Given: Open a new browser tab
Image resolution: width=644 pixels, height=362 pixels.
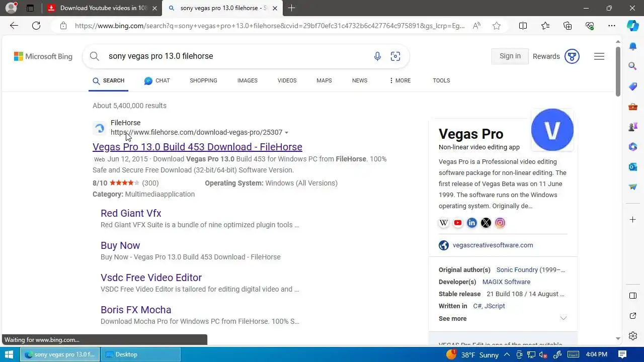Looking at the screenshot, I should 291,8.
